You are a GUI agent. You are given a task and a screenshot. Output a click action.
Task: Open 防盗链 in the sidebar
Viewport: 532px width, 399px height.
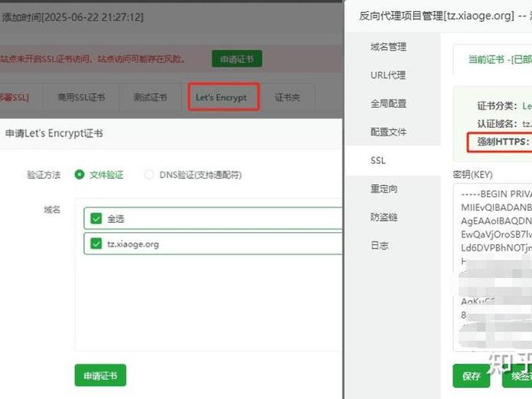tap(384, 217)
